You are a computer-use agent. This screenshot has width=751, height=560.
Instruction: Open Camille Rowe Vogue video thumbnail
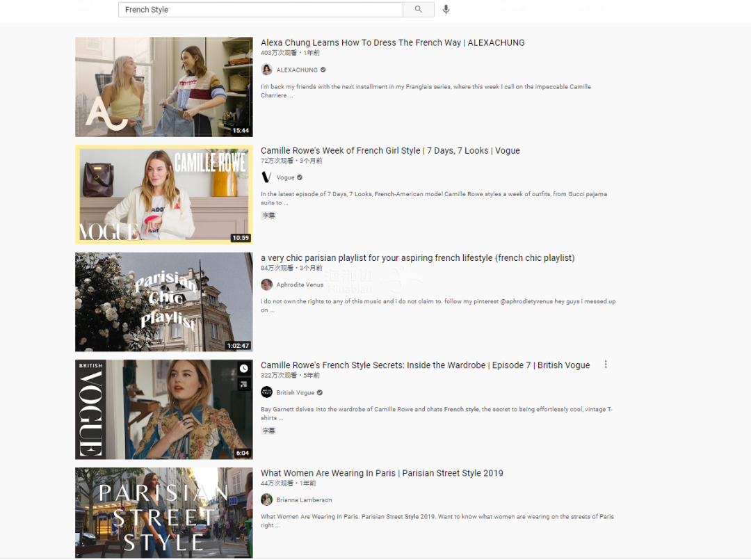pyautogui.click(x=164, y=195)
